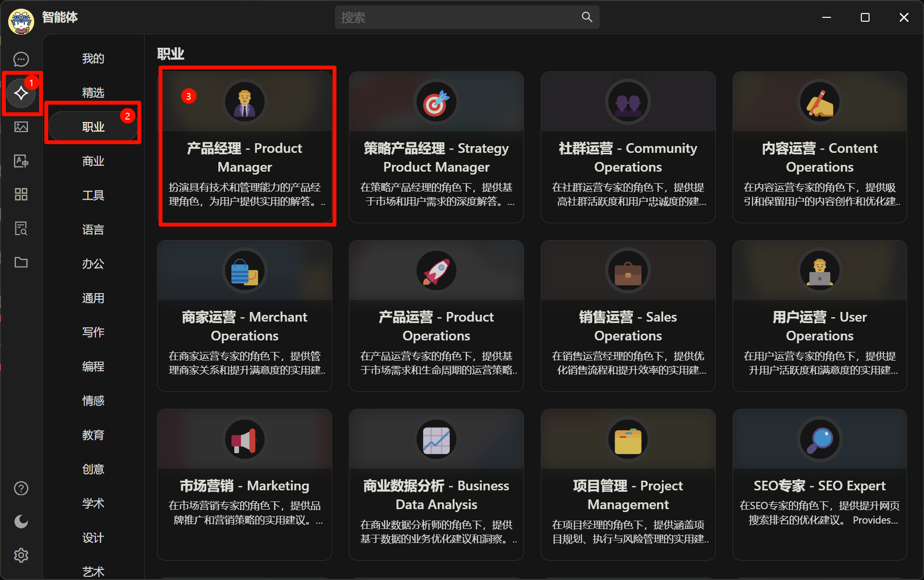
Task: Select the 情感 category
Action: coord(93,401)
